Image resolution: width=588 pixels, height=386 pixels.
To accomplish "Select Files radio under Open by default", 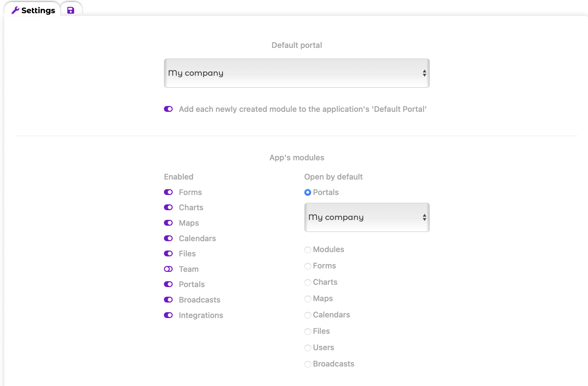I will pyautogui.click(x=308, y=332).
